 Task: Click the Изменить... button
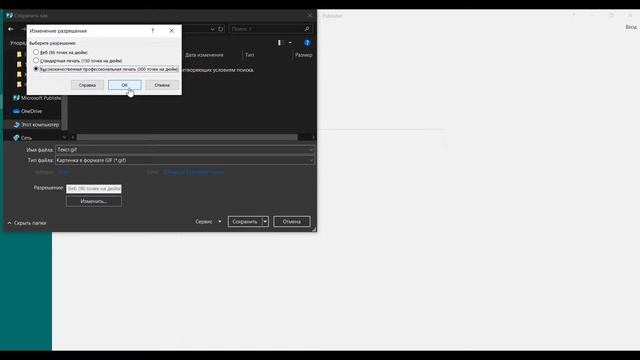(x=94, y=201)
